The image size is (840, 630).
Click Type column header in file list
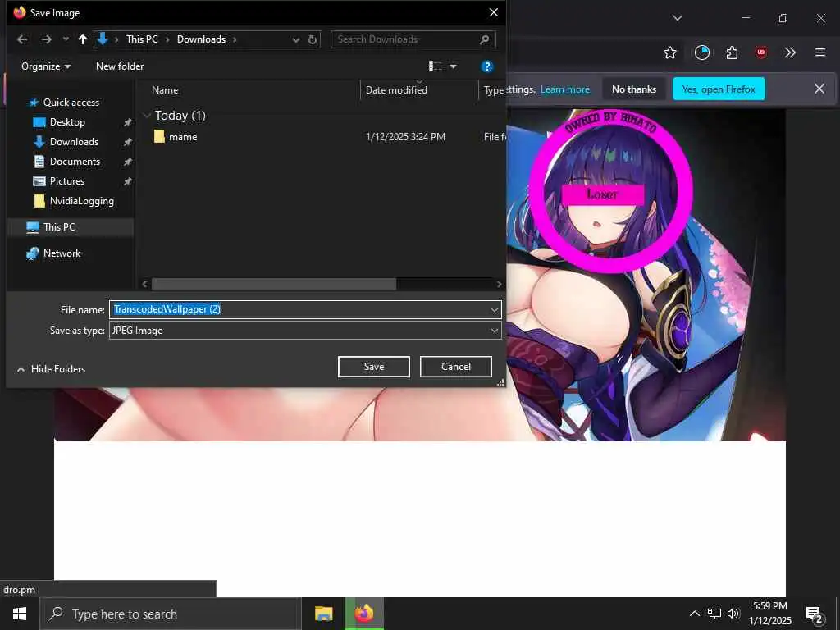[x=493, y=90]
